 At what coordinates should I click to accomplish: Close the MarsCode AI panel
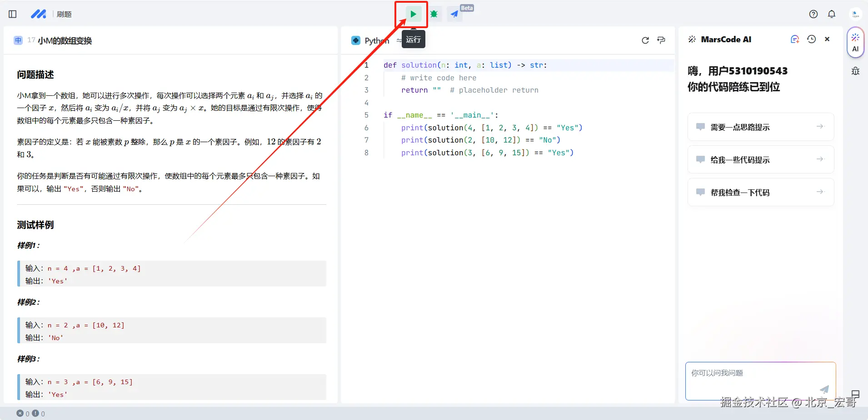pyautogui.click(x=827, y=40)
